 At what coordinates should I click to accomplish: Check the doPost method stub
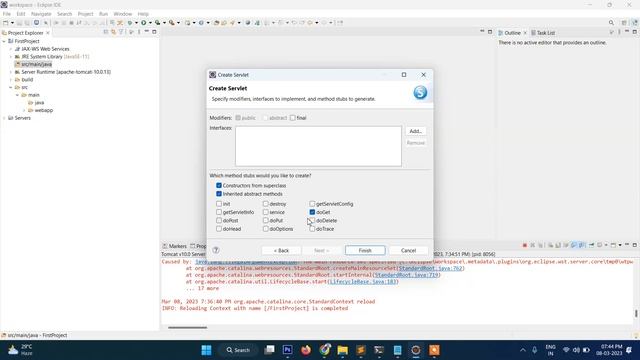click(219, 220)
